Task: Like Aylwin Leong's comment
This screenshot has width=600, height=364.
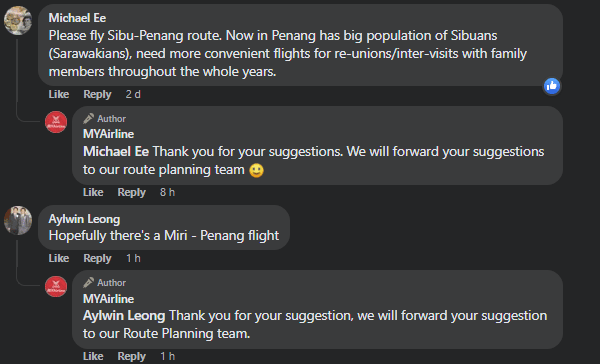Action: coord(59,258)
